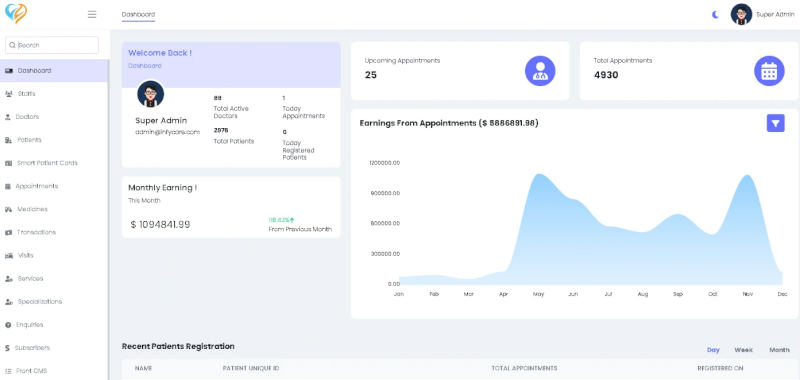This screenshot has height=380, width=800.
Task: Click Dashboard link under Welcome Back
Action: tap(145, 66)
